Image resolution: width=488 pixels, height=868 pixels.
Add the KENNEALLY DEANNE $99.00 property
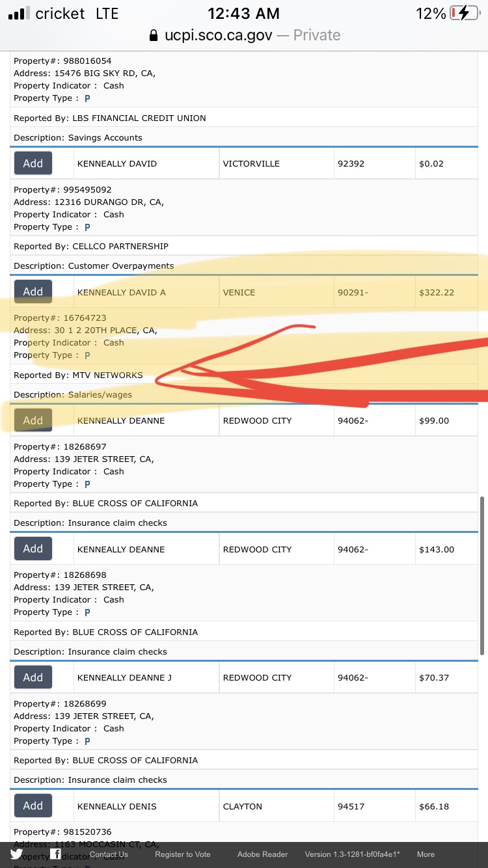(x=33, y=420)
